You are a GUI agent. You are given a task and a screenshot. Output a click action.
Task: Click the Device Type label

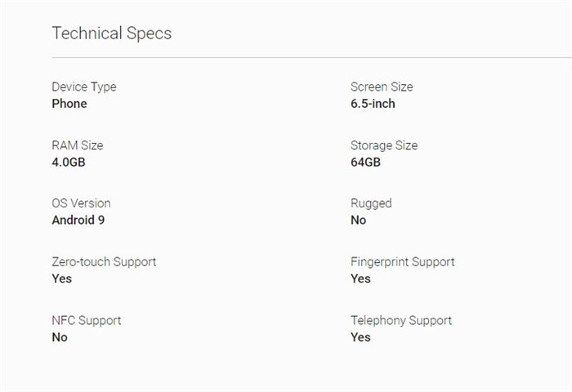[84, 87]
